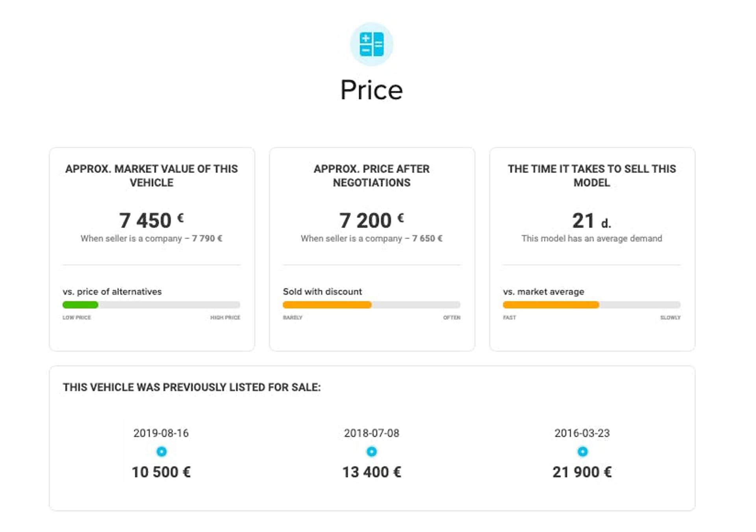The image size is (756, 532).
Task: Click the 13 400 € previous listing price
Action: tap(372, 472)
